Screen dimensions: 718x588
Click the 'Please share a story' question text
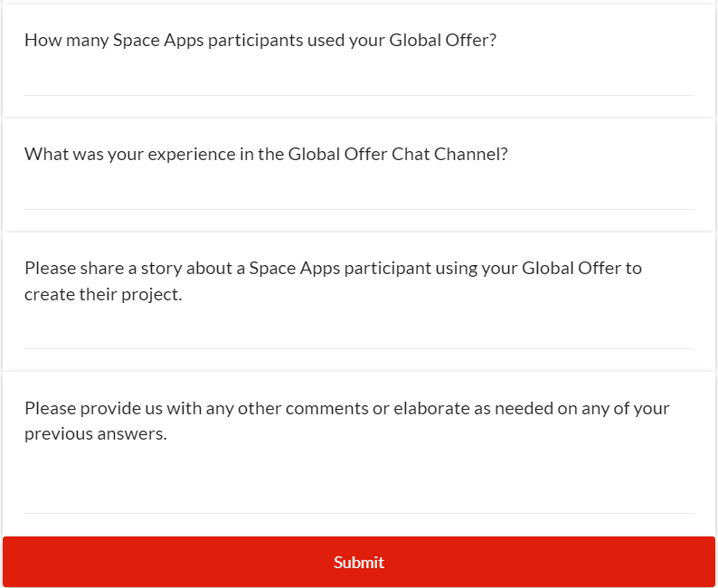click(333, 268)
